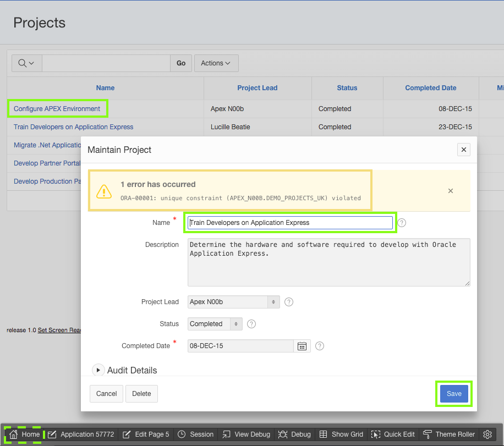The image size is (504, 446).
Task: Click the help icon beside Project Lead
Action: click(289, 302)
